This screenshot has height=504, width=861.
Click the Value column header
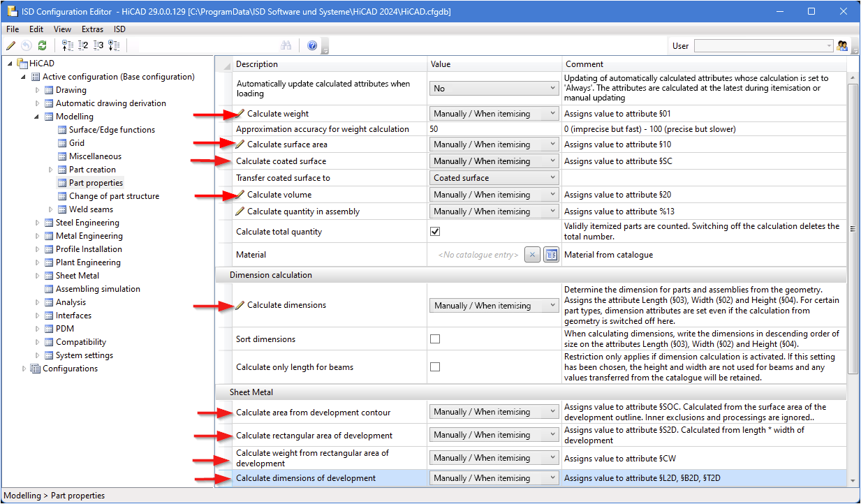click(x=494, y=64)
